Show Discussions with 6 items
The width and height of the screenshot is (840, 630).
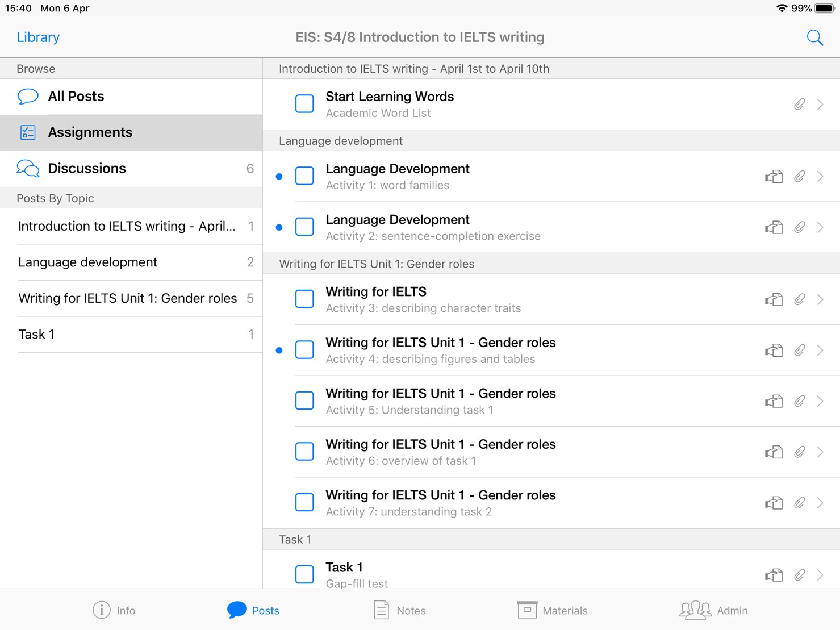point(131,169)
